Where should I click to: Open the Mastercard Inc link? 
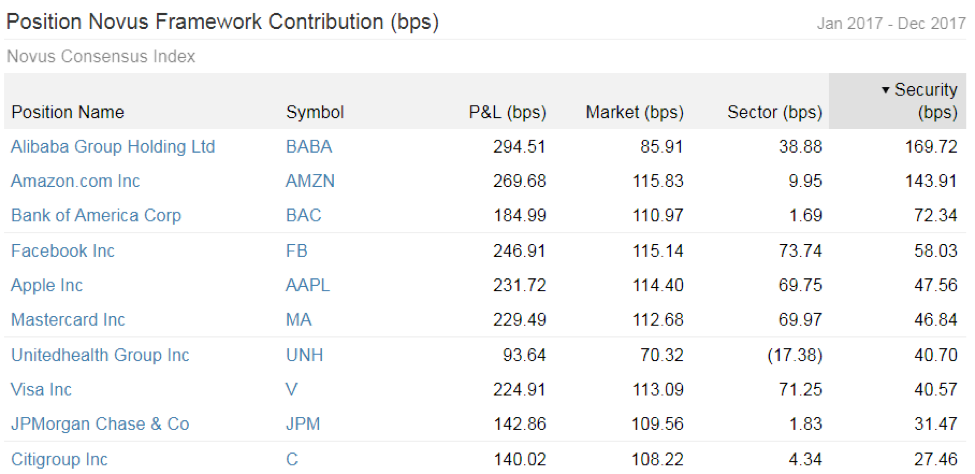coord(68,320)
